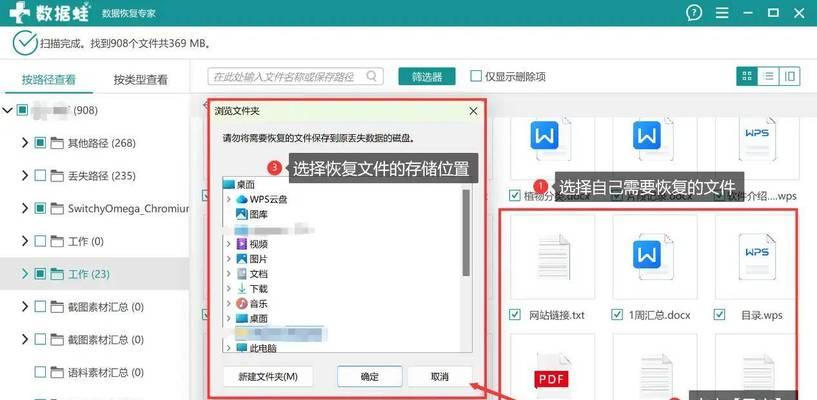Toggle the 工作 (23) checkbox
This screenshot has height=400, width=817.
[40, 274]
